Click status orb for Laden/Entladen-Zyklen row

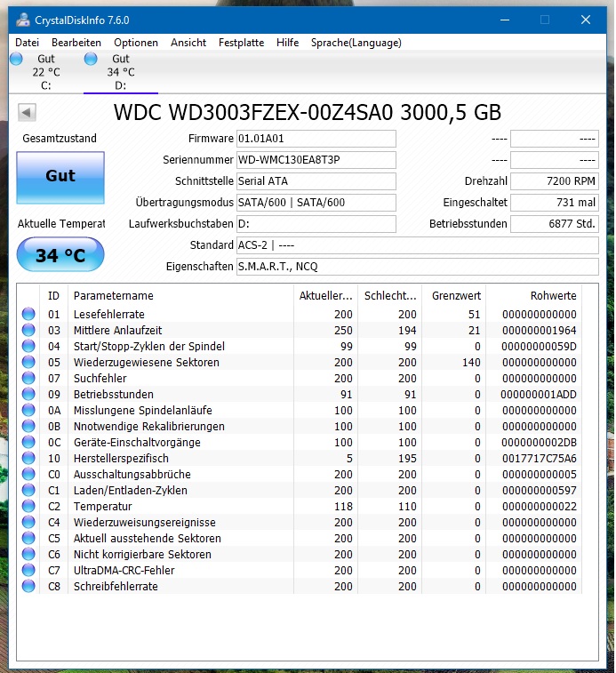pos(28,490)
